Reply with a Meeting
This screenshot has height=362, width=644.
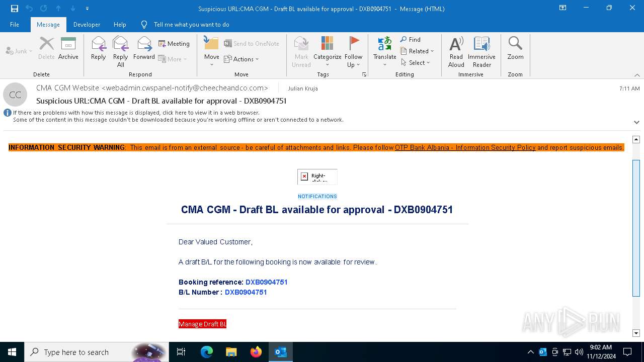174,44
